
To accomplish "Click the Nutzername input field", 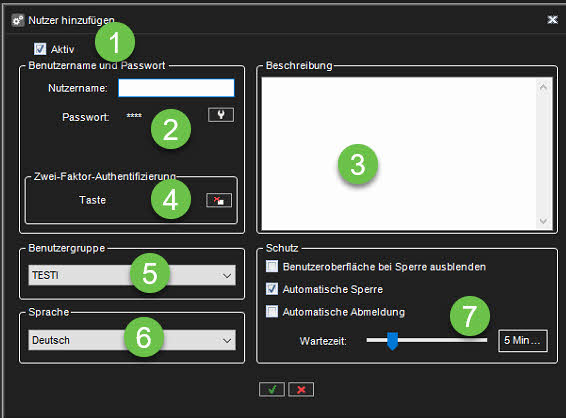I will [x=176, y=88].
